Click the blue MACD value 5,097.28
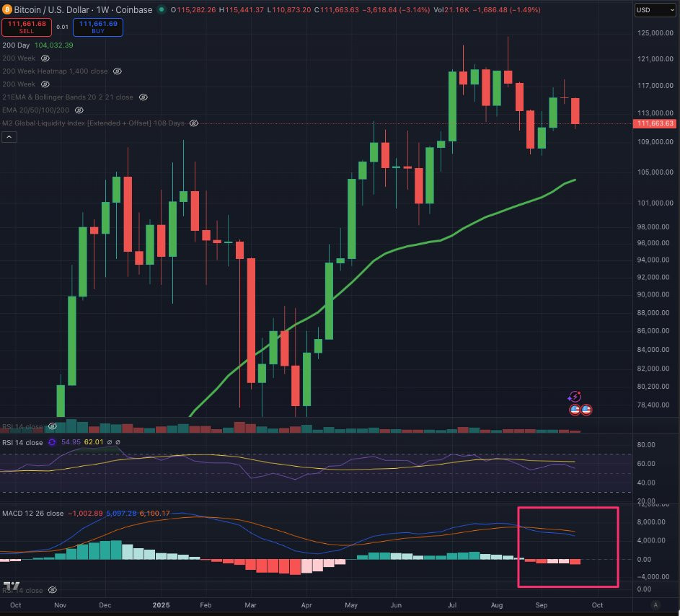Image resolution: width=680 pixels, height=616 pixels. [x=121, y=513]
